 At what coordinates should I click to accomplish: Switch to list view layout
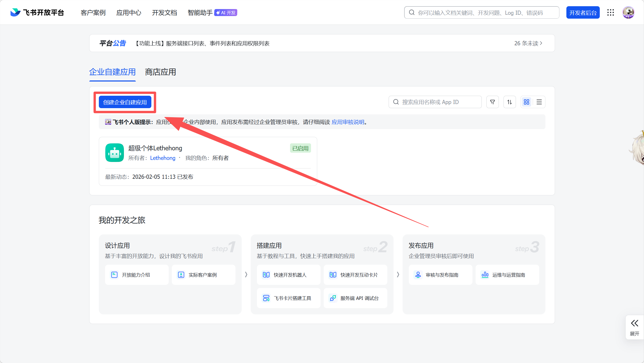pyautogui.click(x=539, y=102)
